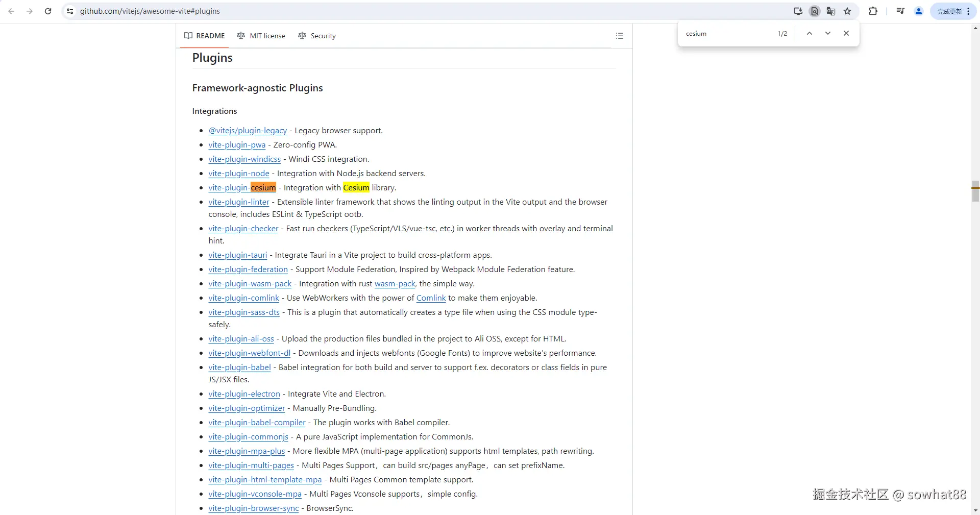Bookmark this page with the star

(847, 11)
